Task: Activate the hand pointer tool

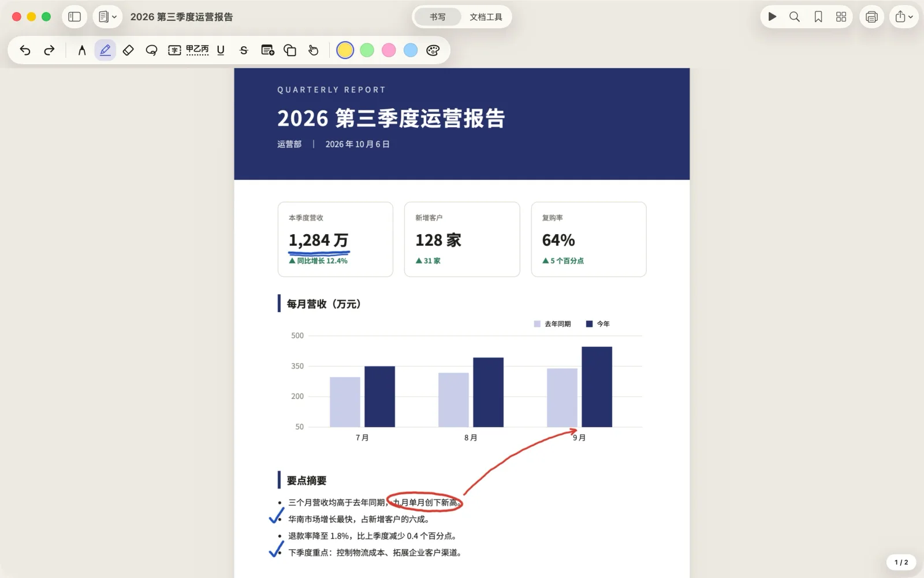Action: [x=313, y=50]
